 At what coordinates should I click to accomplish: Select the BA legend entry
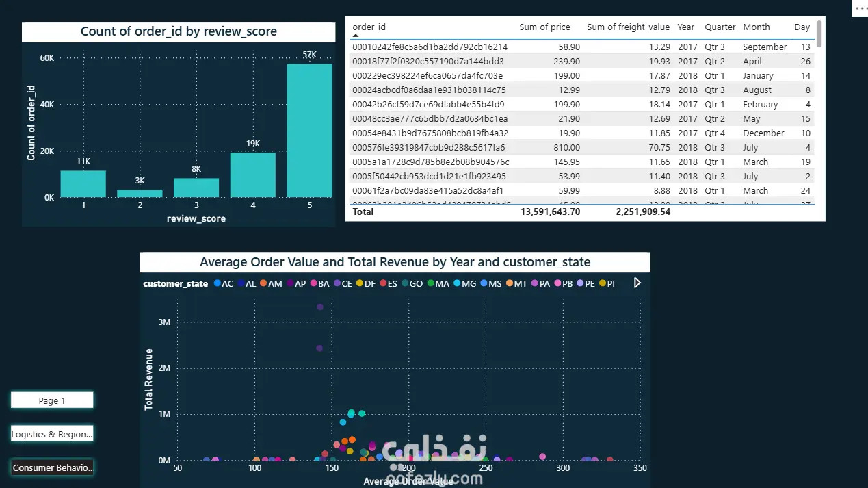pos(320,283)
